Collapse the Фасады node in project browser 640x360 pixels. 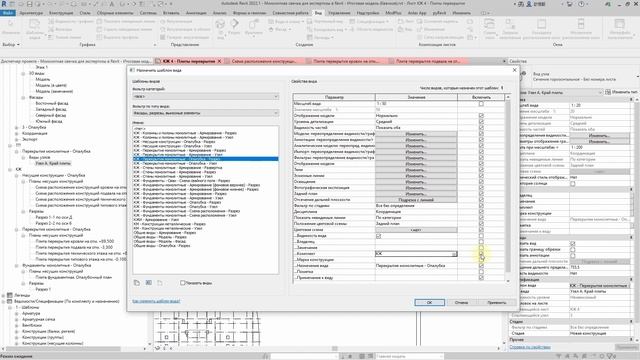(23, 98)
